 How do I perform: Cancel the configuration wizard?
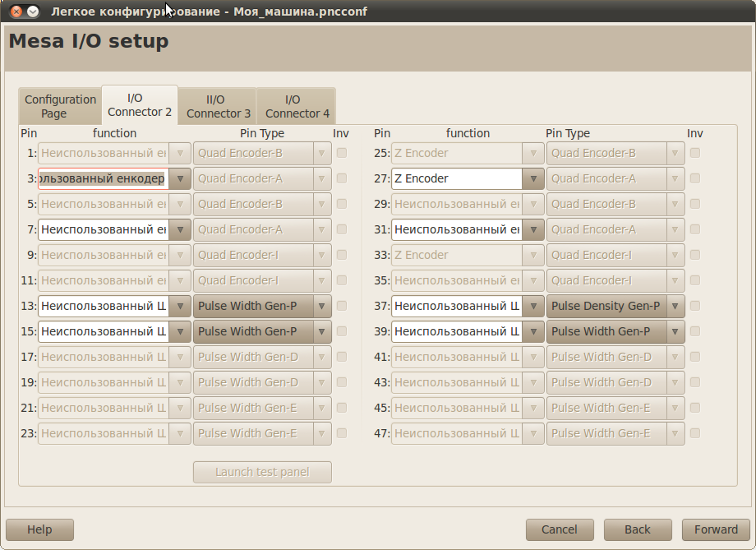coord(560,529)
